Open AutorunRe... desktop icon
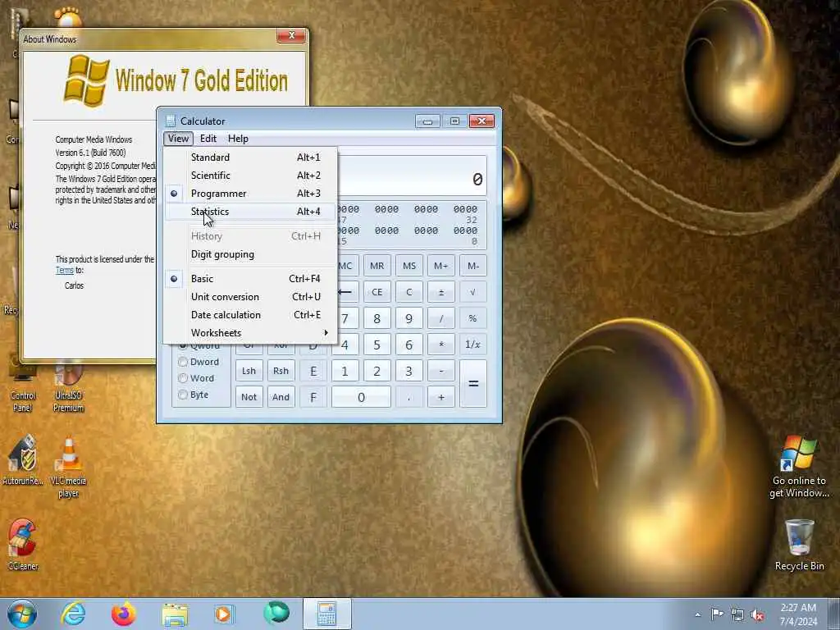Image resolution: width=840 pixels, height=630 pixels. pyautogui.click(x=22, y=461)
